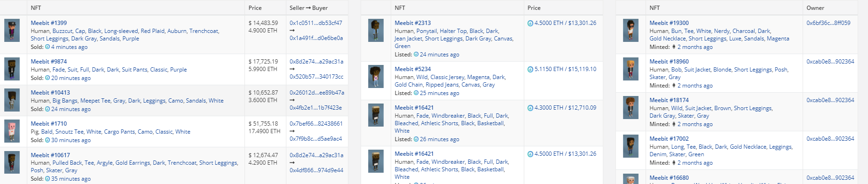The height and width of the screenshot is (184, 868).
Task: Click the clock icon beside 30 minutes ago
Action: coord(47,140)
